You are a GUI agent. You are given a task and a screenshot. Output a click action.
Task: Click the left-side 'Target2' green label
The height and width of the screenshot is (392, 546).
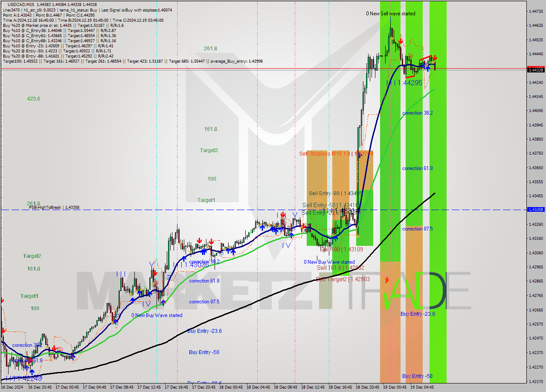click(32, 256)
